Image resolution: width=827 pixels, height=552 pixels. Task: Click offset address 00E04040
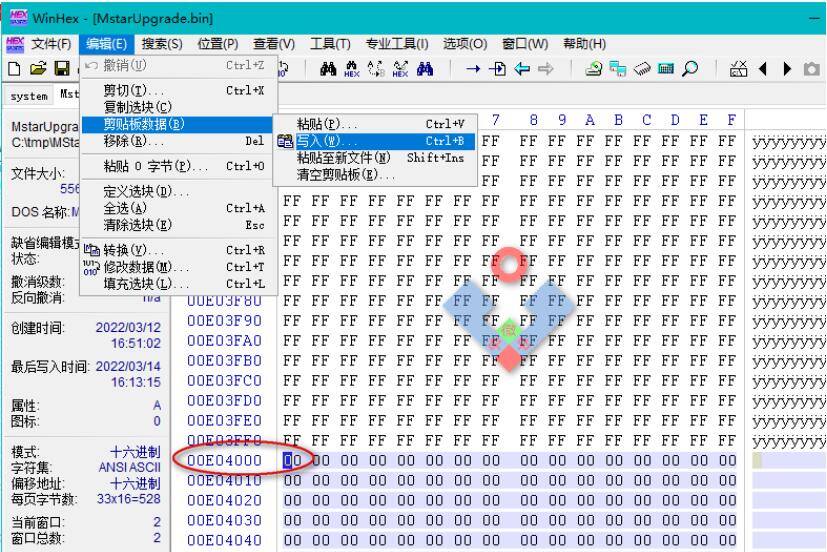click(224, 540)
